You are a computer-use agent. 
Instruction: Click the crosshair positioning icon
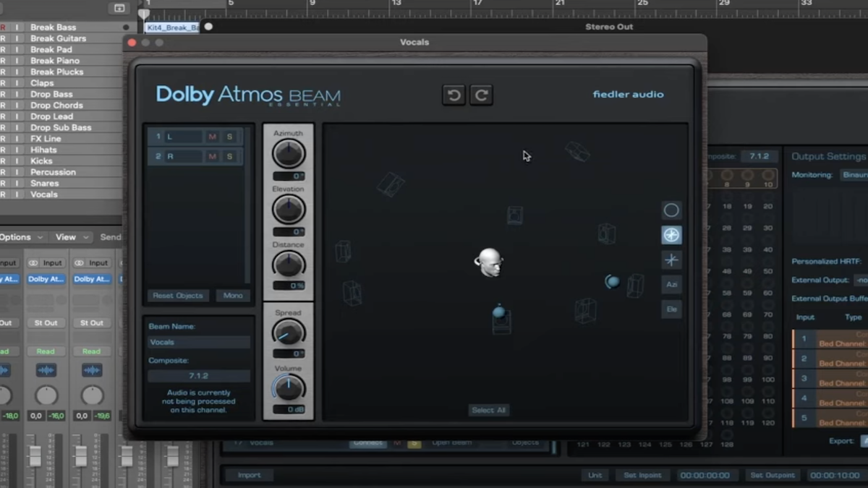[671, 260]
